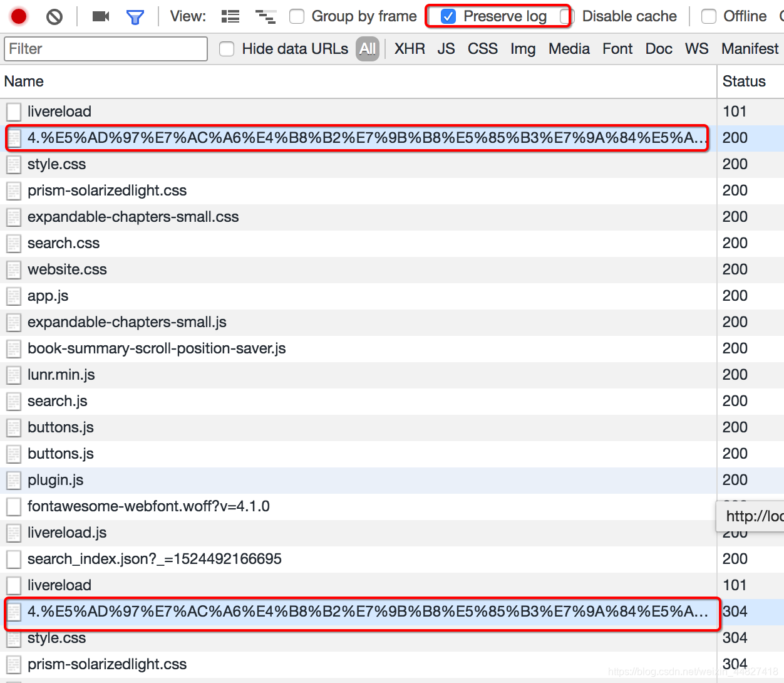Image resolution: width=784 pixels, height=683 pixels.
Task: Select plugin.js request
Action: tap(392, 480)
